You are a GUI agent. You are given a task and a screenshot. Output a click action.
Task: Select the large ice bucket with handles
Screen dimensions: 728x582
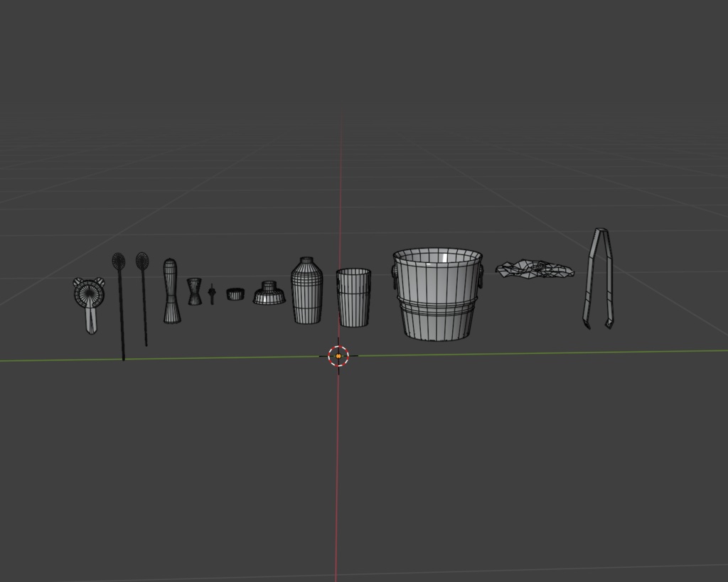(438, 294)
